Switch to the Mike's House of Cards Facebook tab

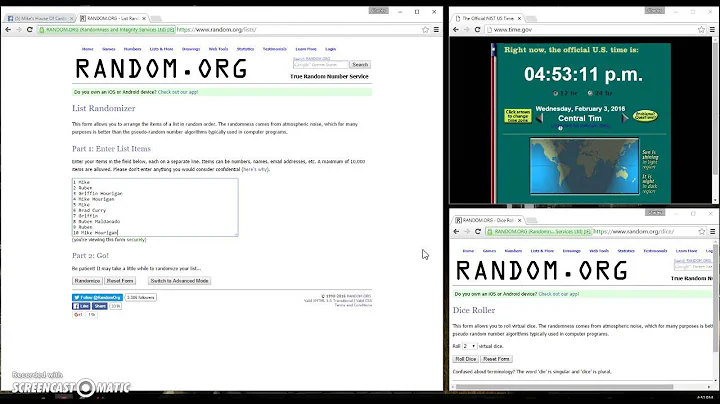[x=39, y=18]
